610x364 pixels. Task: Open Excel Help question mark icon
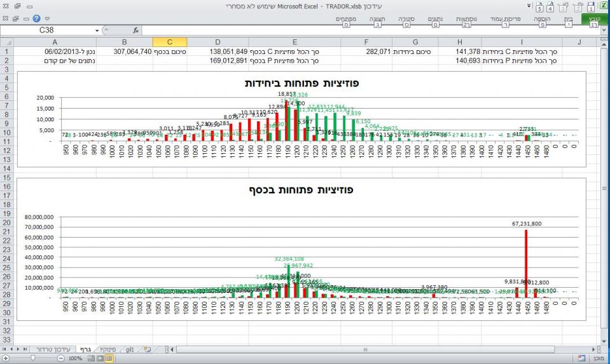[38, 18]
